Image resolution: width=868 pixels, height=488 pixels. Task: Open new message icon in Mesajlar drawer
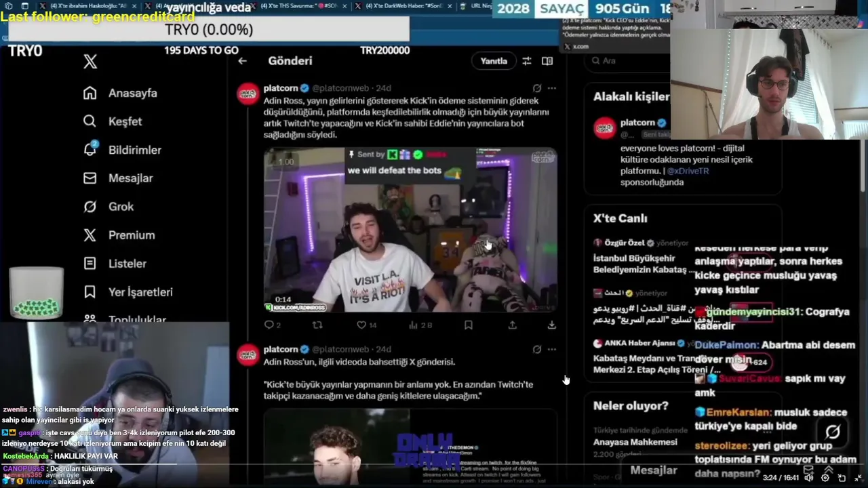[x=808, y=470]
